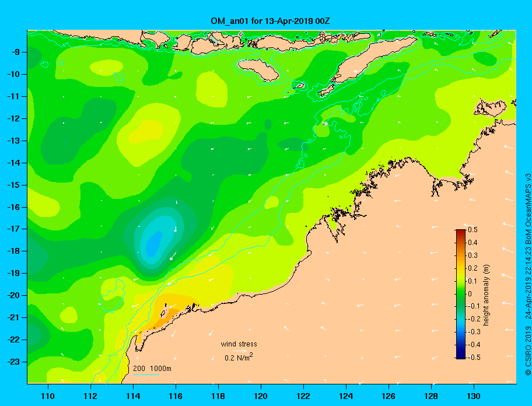Click the CSIRO 2019 copyright text

pyautogui.click(x=527, y=351)
